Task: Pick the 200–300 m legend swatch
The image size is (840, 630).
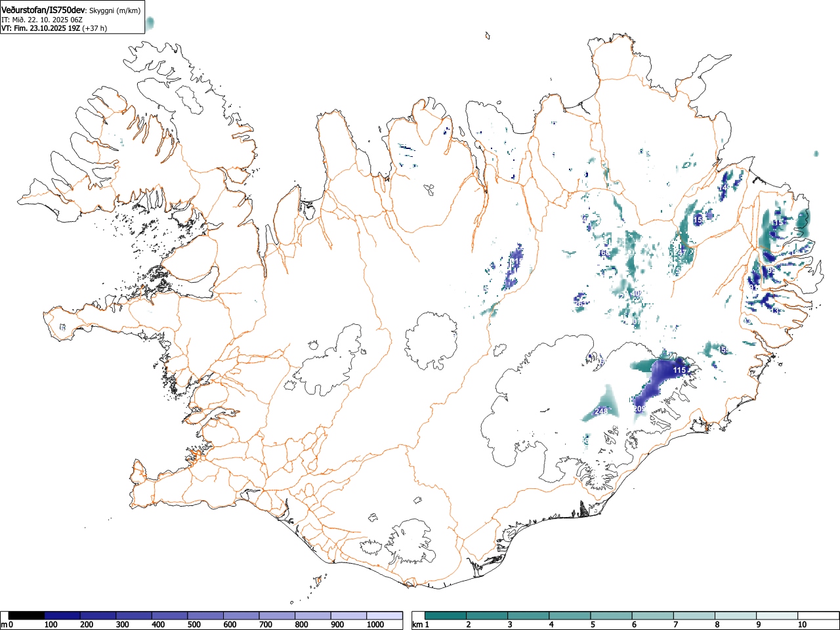Action: pyautogui.click(x=98, y=616)
